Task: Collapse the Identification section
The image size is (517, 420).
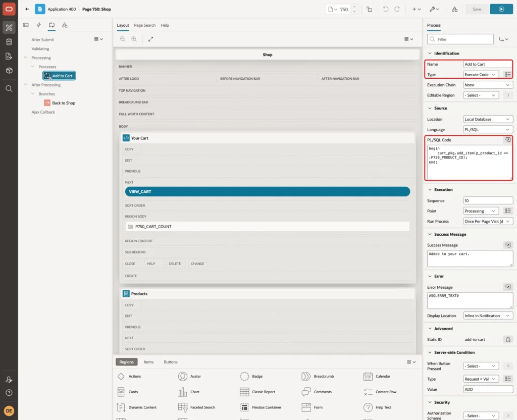Action: click(x=430, y=54)
